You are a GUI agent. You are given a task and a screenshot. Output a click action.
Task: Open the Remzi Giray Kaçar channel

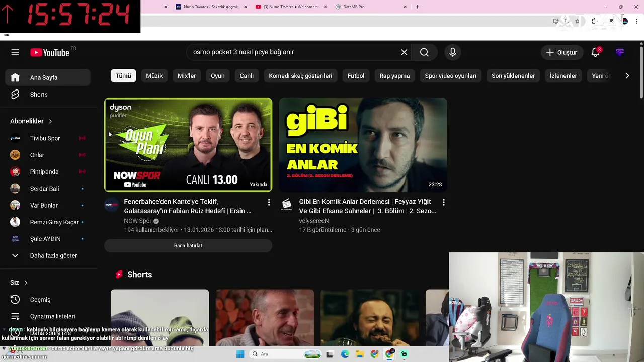pos(48,222)
